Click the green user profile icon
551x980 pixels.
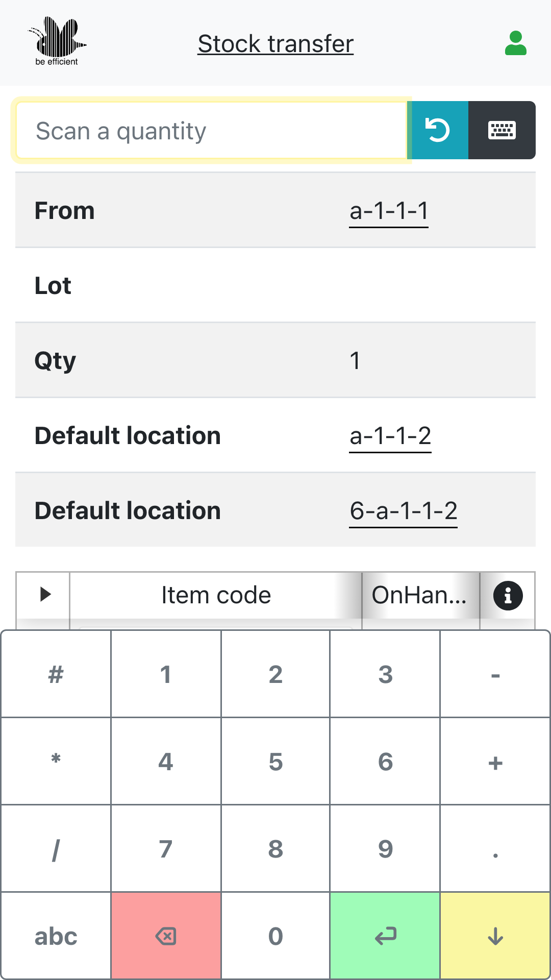coord(515,43)
